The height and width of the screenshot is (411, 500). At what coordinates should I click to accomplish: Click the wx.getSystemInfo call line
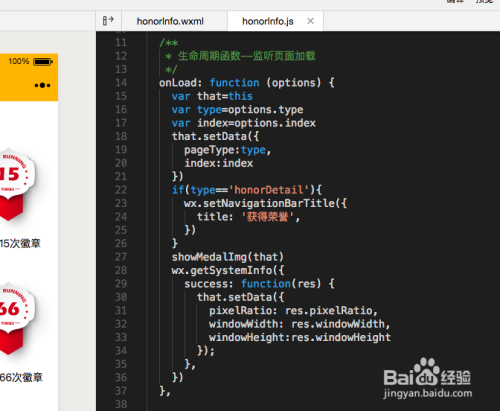228,270
